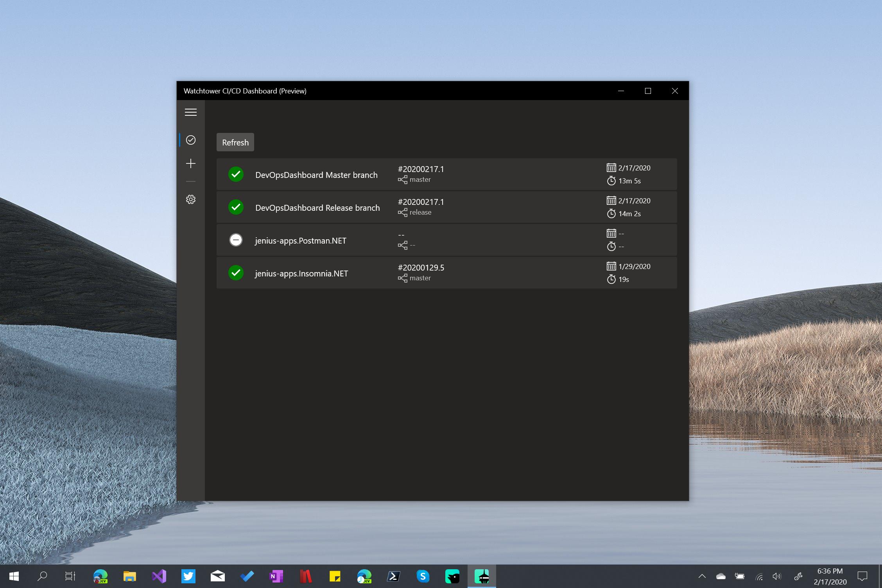Open volume control in system tray

coord(777,576)
